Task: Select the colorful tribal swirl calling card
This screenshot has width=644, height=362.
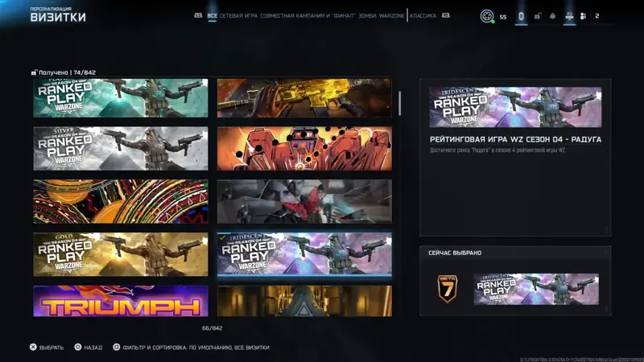Action: pos(121,201)
